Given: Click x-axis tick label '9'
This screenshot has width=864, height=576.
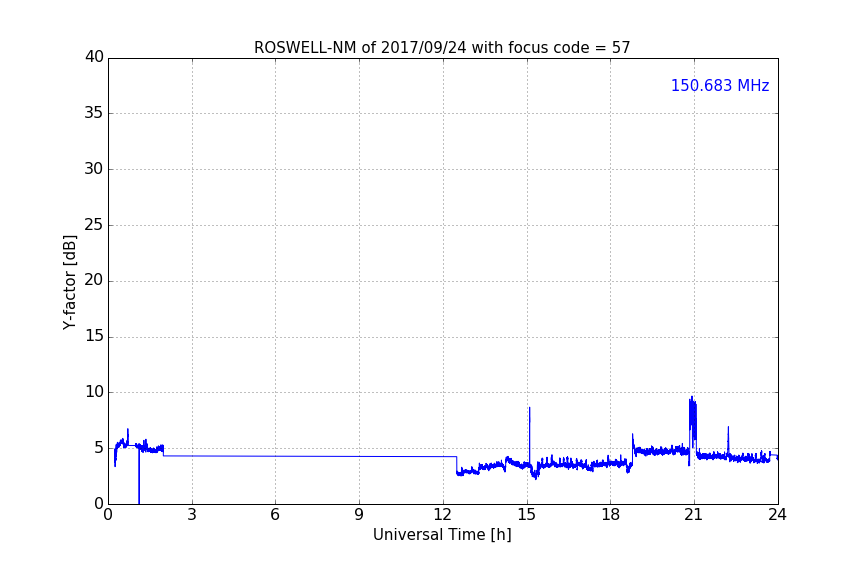Looking at the screenshot, I should (x=359, y=515).
